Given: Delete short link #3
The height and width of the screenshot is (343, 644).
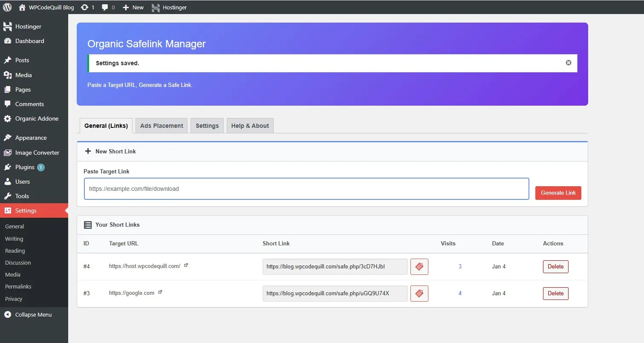Looking at the screenshot, I should (x=555, y=294).
